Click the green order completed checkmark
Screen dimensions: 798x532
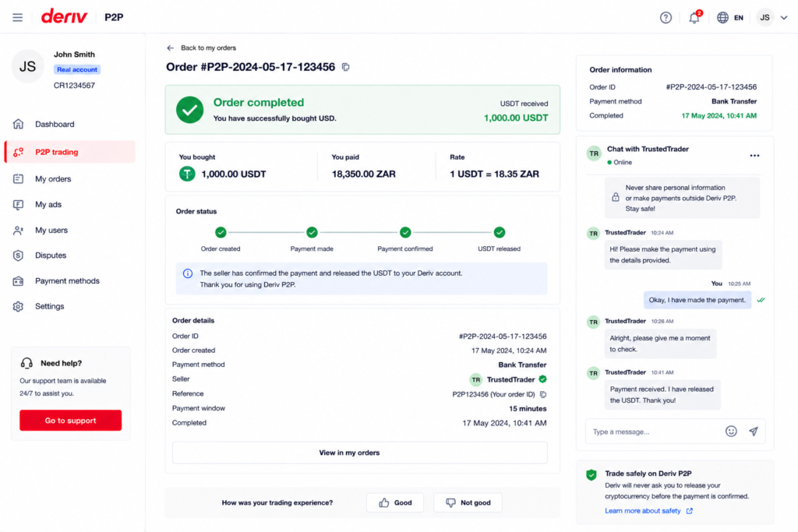tap(190, 110)
